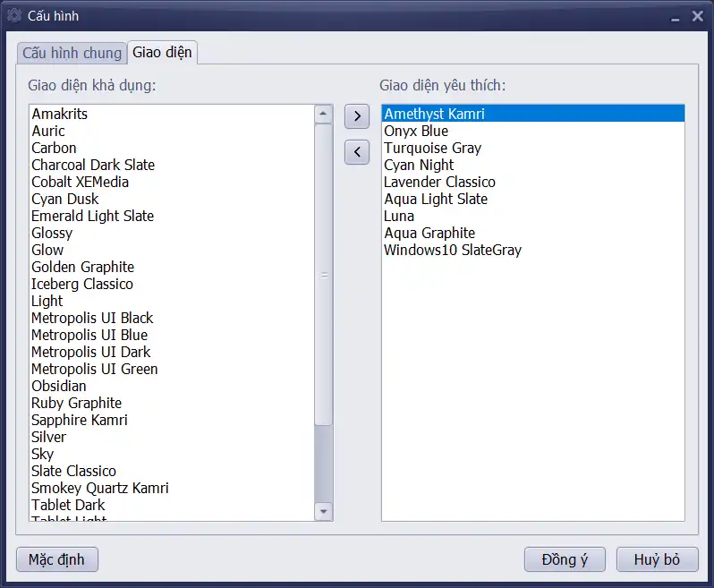714x588 pixels.
Task: Select the Glossy theme
Action: [172, 234]
